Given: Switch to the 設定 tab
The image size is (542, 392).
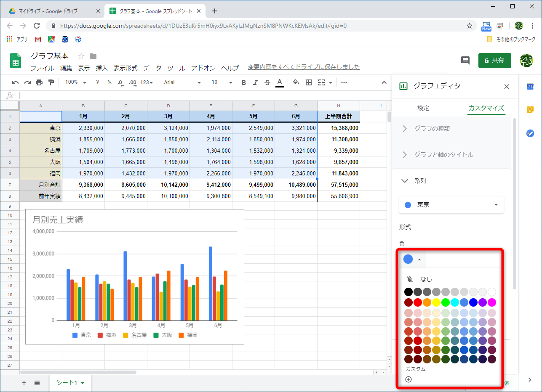Looking at the screenshot, I should point(423,108).
